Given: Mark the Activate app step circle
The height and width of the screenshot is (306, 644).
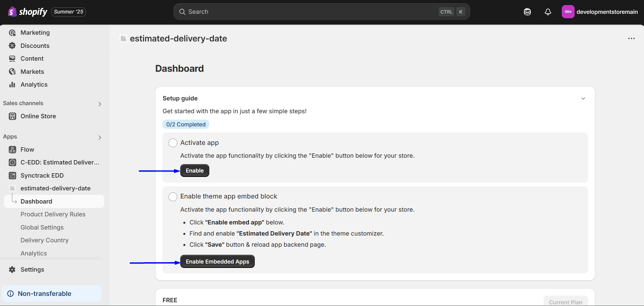Looking at the screenshot, I should tap(173, 143).
